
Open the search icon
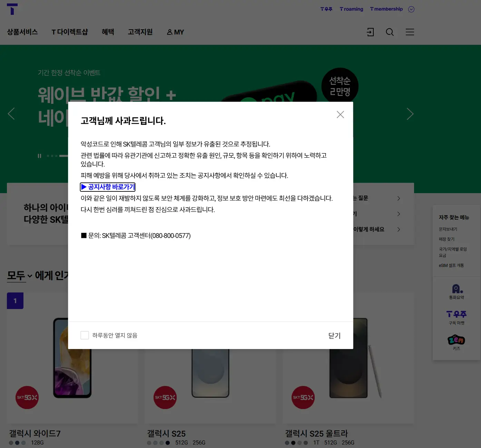[x=390, y=32]
